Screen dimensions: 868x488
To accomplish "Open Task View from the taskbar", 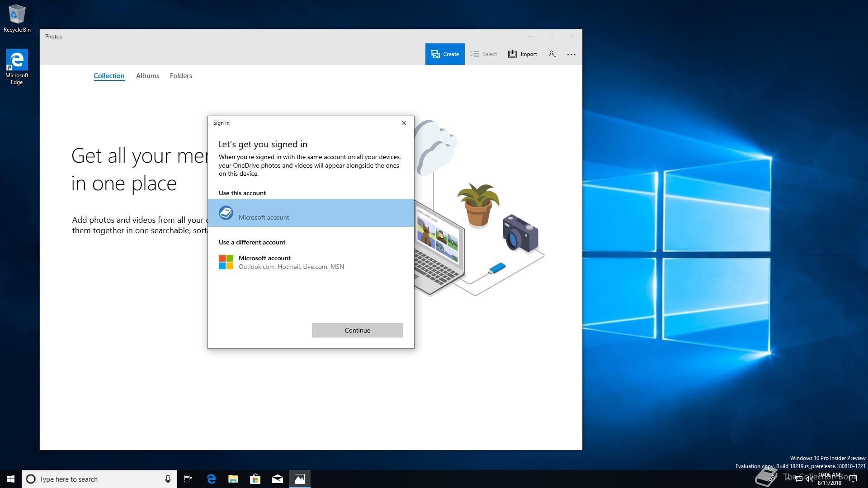I will click(x=188, y=479).
